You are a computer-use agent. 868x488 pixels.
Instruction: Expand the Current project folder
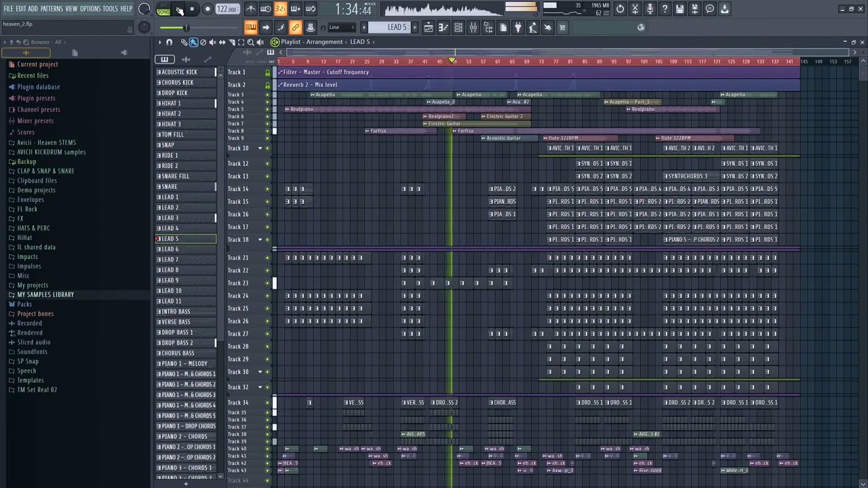pos(37,64)
